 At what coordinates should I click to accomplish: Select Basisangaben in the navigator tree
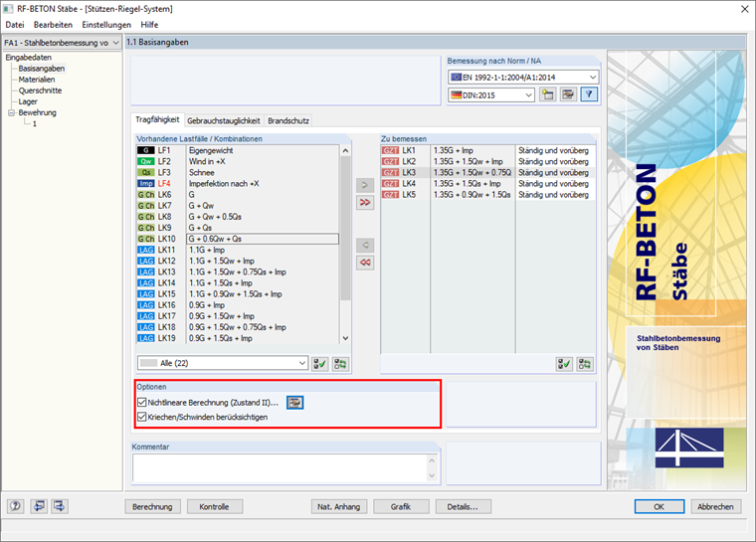pyautogui.click(x=42, y=69)
